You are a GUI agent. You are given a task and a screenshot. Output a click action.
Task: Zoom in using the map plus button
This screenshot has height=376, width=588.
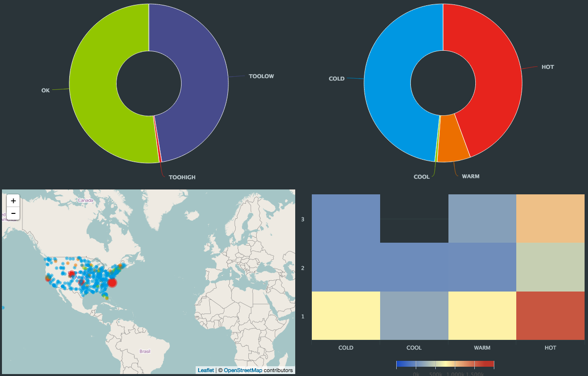pos(13,201)
